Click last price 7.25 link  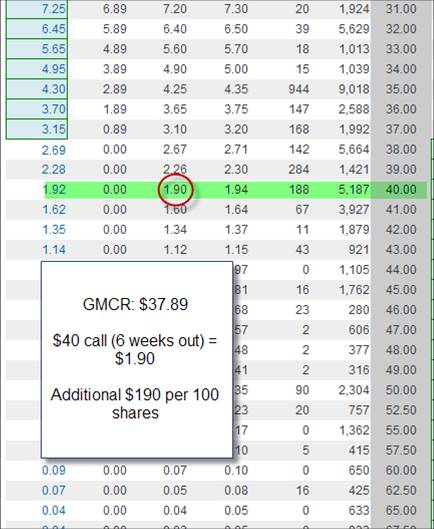point(53,9)
